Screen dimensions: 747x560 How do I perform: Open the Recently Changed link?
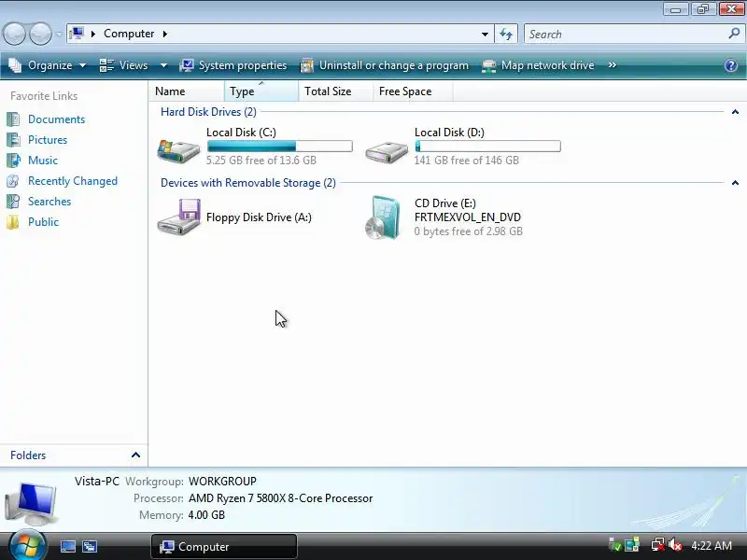click(73, 181)
